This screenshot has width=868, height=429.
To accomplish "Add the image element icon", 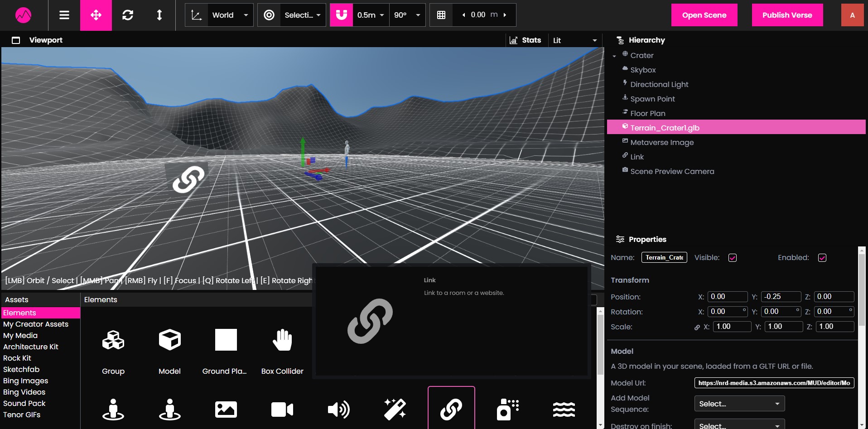I will coord(226,409).
